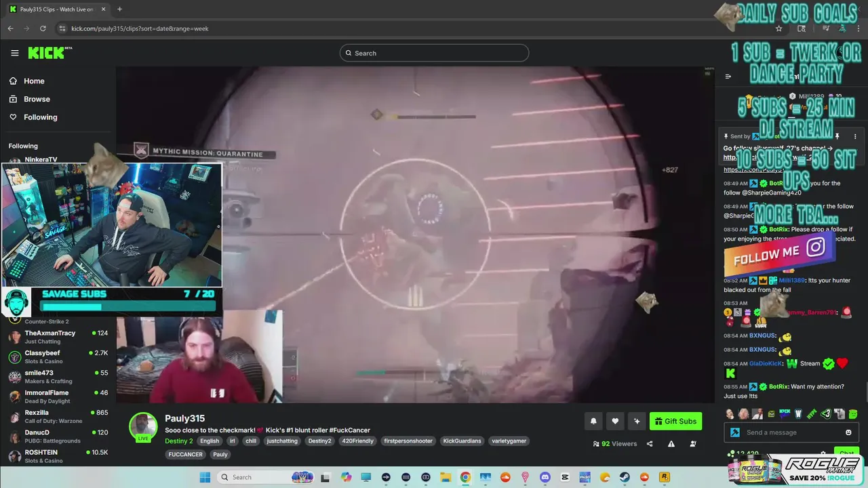Collapse the chat panel icon
This screenshot has width=868, height=488.
[728, 77]
